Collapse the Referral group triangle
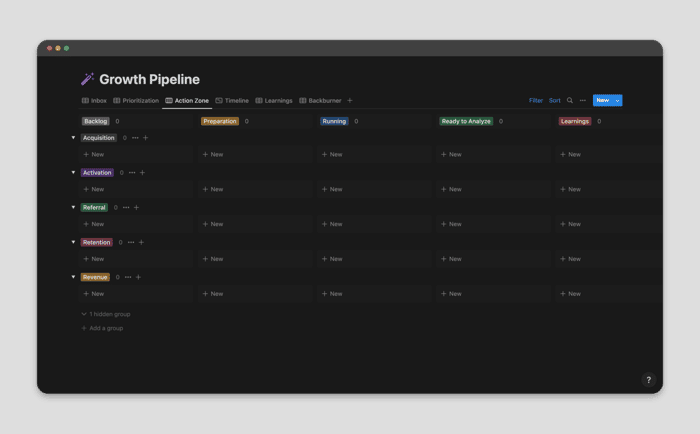 tap(73, 207)
